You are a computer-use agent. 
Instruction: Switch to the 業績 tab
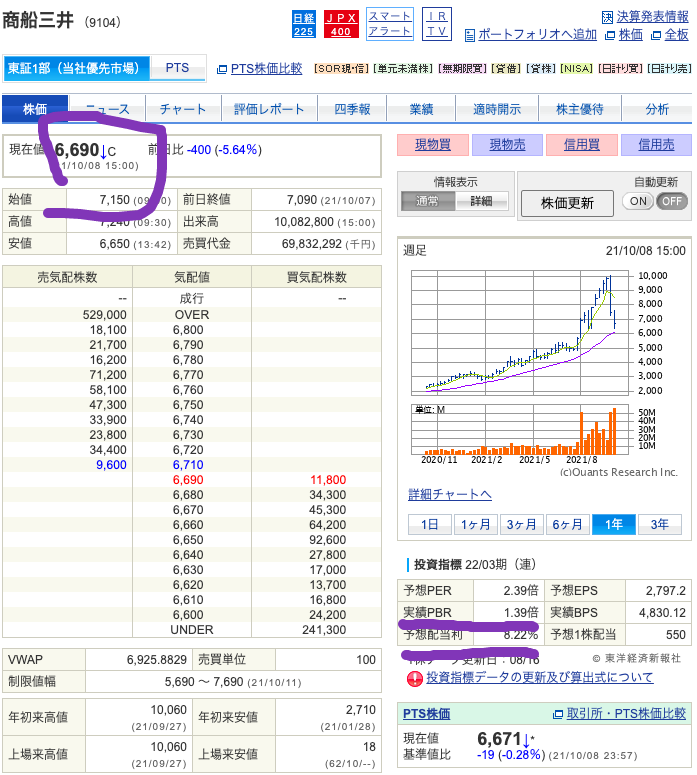coord(421,109)
